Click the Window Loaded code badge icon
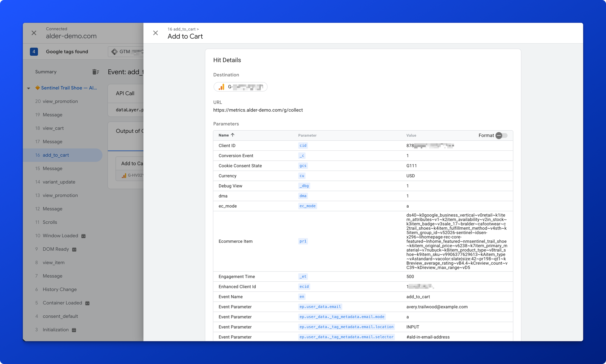 coord(83,236)
